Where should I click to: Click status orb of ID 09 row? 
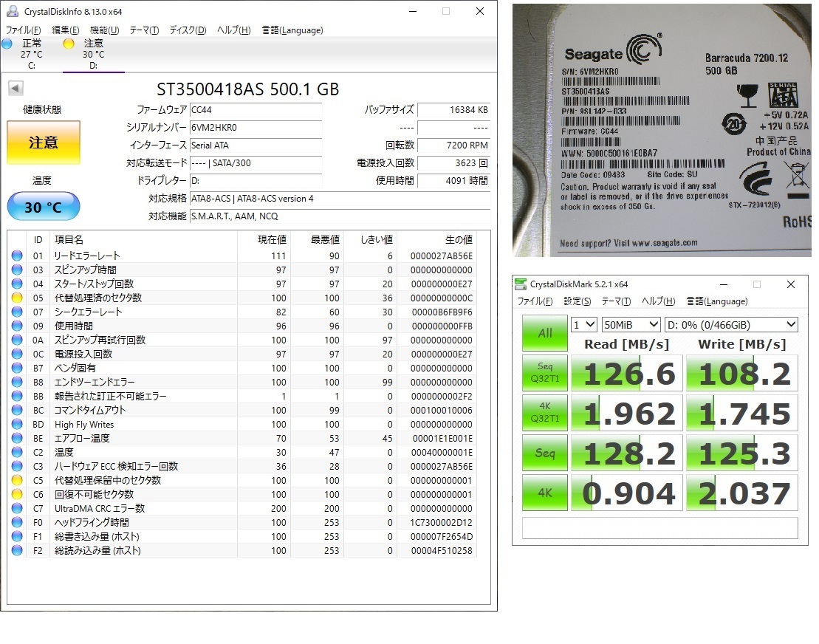(x=17, y=326)
